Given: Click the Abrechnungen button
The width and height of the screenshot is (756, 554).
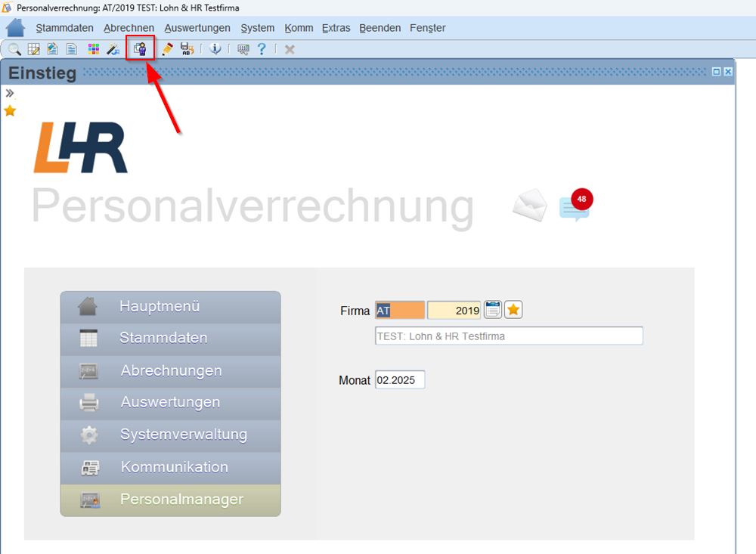Looking at the screenshot, I should [170, 371].
